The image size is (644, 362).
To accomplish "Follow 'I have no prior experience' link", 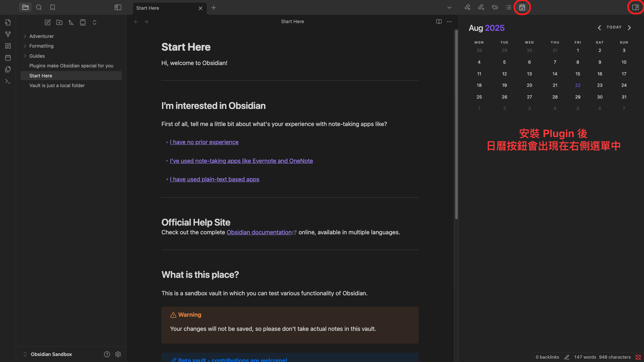I will [x=204, y=142].
